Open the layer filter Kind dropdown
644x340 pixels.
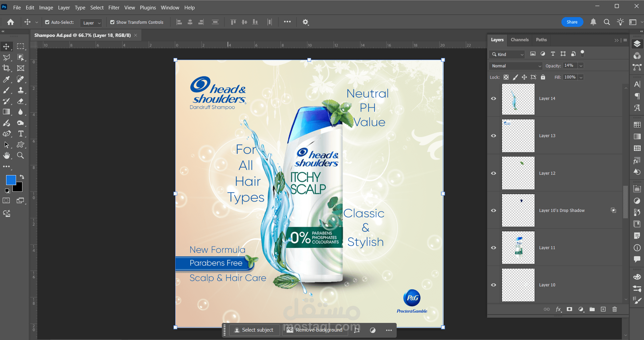pos(507,54)
